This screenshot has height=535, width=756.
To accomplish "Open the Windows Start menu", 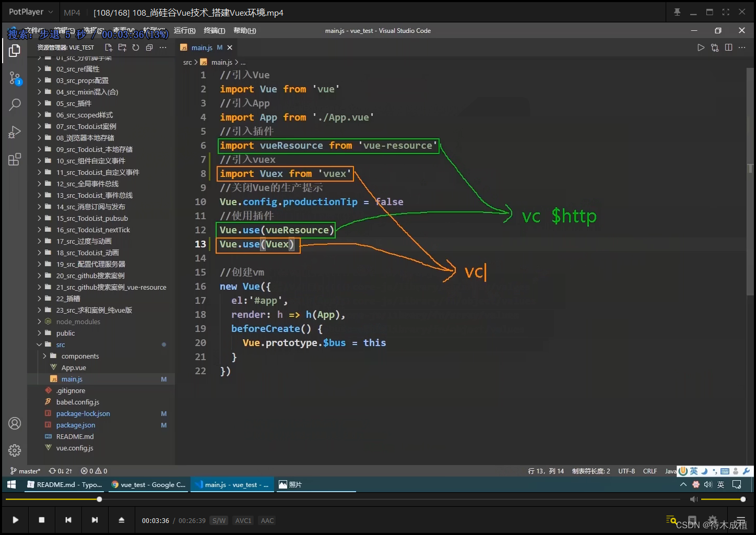I will pyautogui.click(x=11, y=484).
